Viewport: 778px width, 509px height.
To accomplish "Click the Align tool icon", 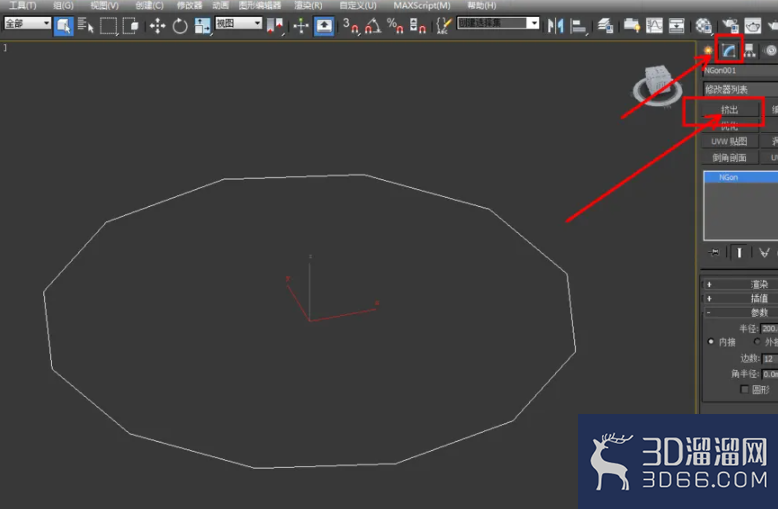I will click(579, 25).
